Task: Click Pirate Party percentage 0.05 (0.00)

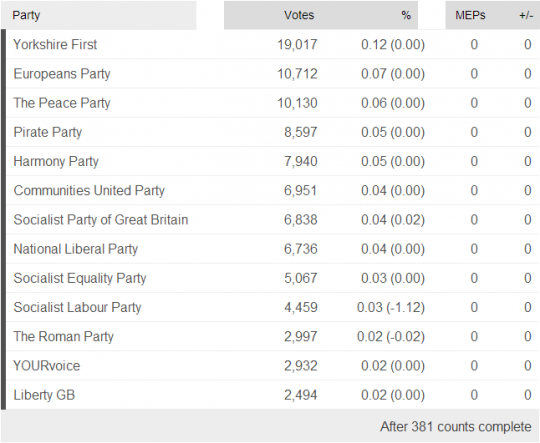Action: [x=393, y=133]
